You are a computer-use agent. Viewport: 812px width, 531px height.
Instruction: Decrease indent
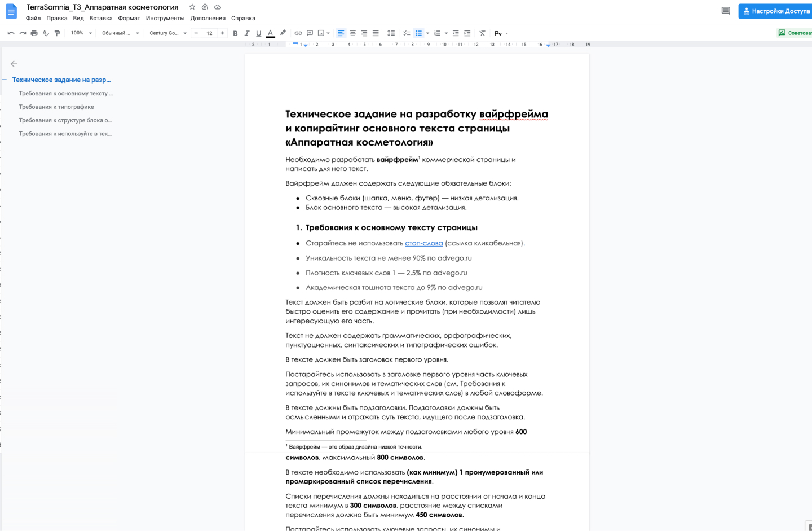coord(456,33)
